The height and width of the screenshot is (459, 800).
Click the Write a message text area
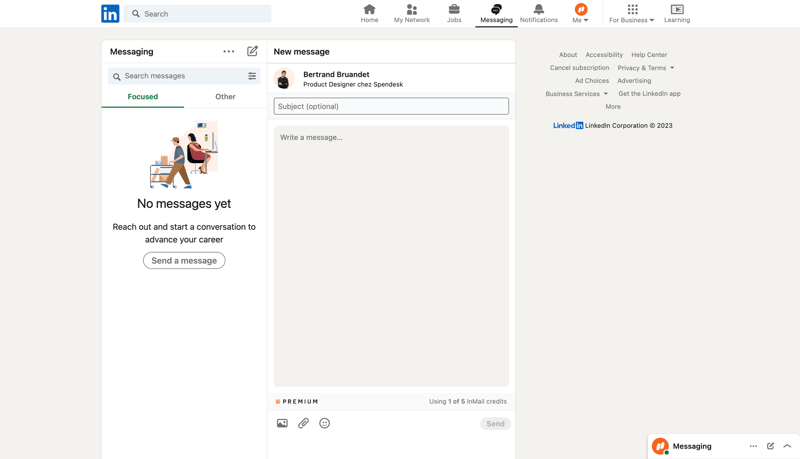pos(391,256)
